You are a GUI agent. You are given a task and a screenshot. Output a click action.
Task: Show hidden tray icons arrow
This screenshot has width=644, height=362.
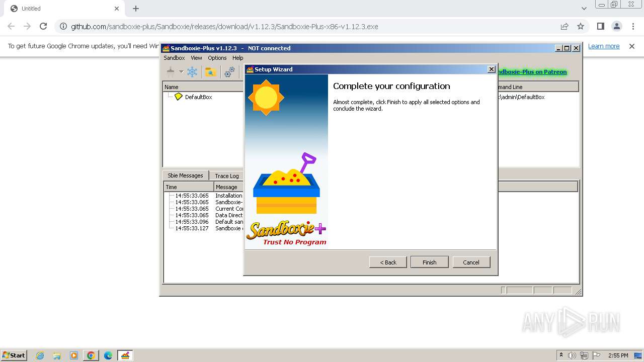click(x=561, y=355)
